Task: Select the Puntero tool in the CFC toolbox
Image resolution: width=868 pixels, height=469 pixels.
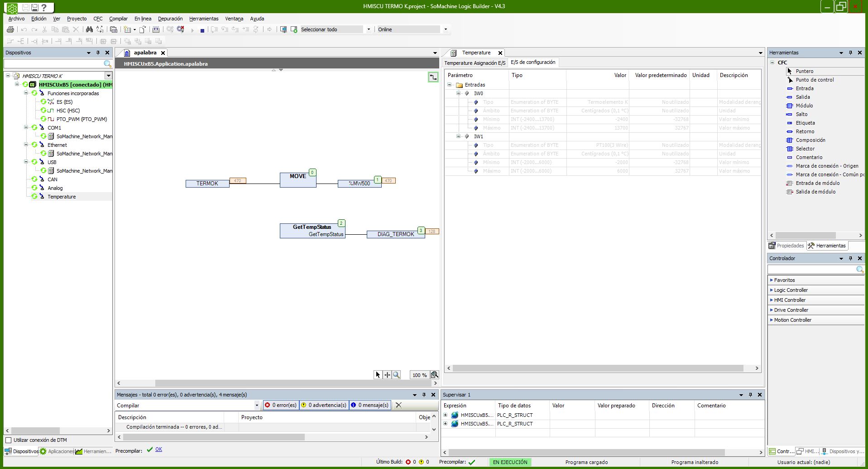Action: [804, 71]
